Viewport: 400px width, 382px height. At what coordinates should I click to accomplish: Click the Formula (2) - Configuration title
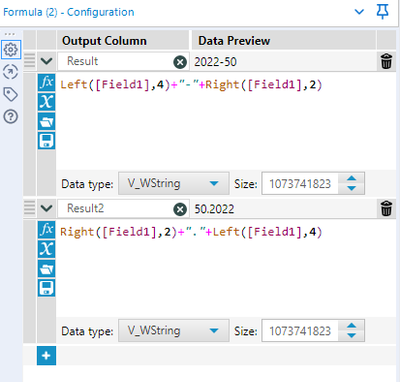(x=69, y=12)
